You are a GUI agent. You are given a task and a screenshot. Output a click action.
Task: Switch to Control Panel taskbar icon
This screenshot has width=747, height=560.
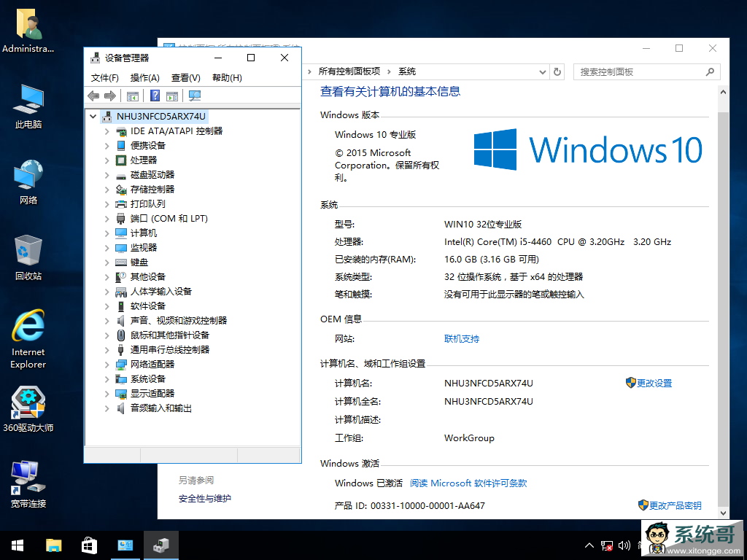pos(125,545)
